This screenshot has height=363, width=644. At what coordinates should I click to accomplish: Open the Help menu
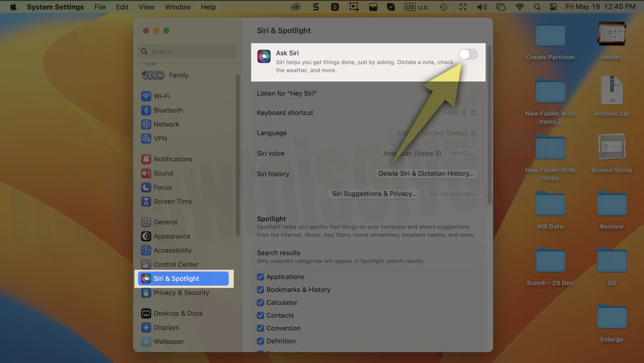[x=208, y=7]
